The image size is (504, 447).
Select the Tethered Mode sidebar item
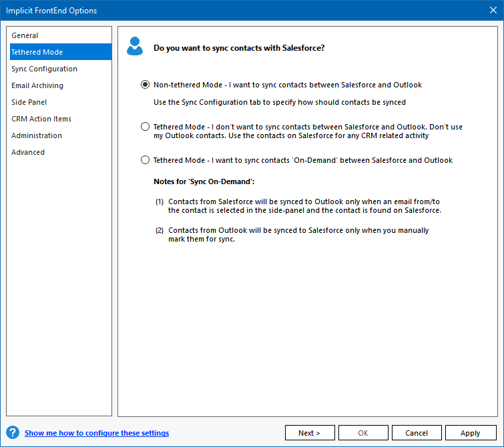(x=61, y=52)
